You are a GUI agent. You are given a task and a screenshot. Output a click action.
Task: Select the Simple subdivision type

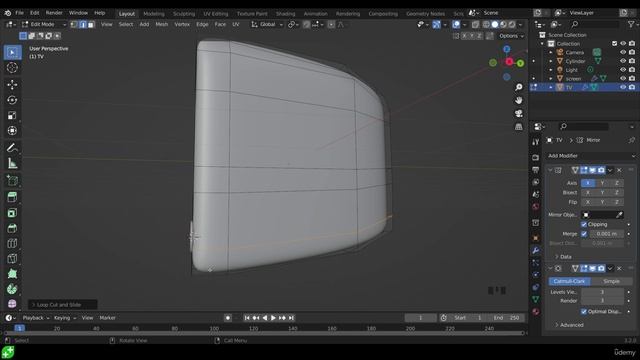click(611, 281)
